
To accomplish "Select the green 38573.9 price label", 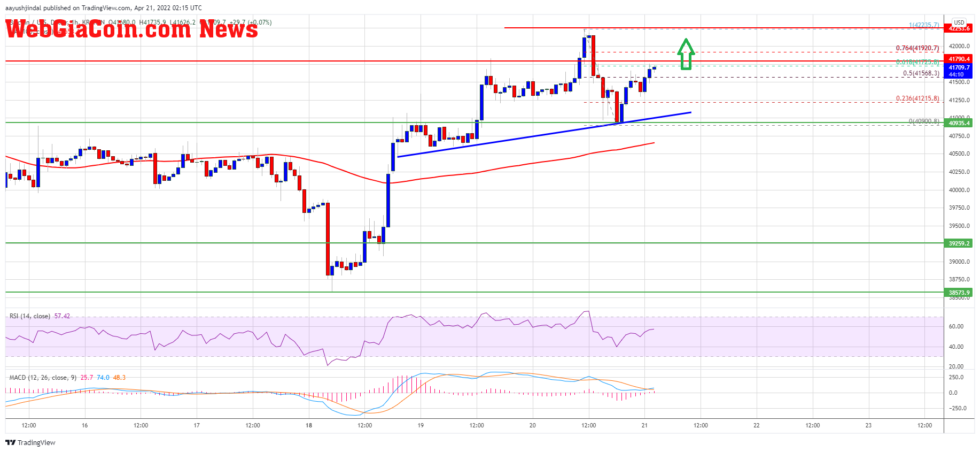I will pos(959,293).
